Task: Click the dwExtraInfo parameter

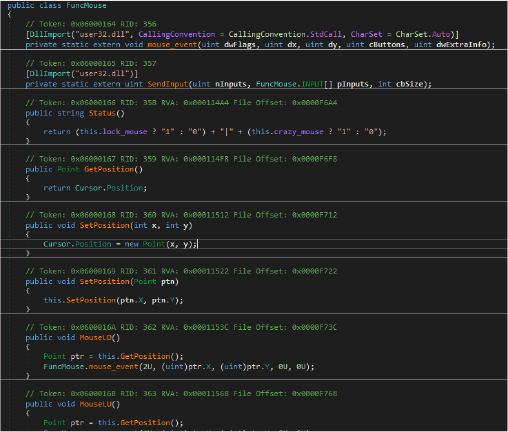Action: [x=461, y=44]
